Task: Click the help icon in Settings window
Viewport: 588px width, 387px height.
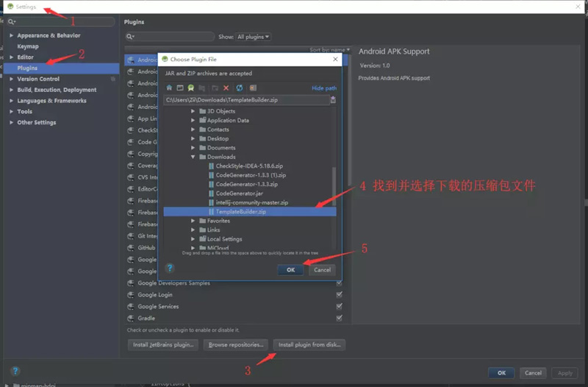Action: coord(15,372)
